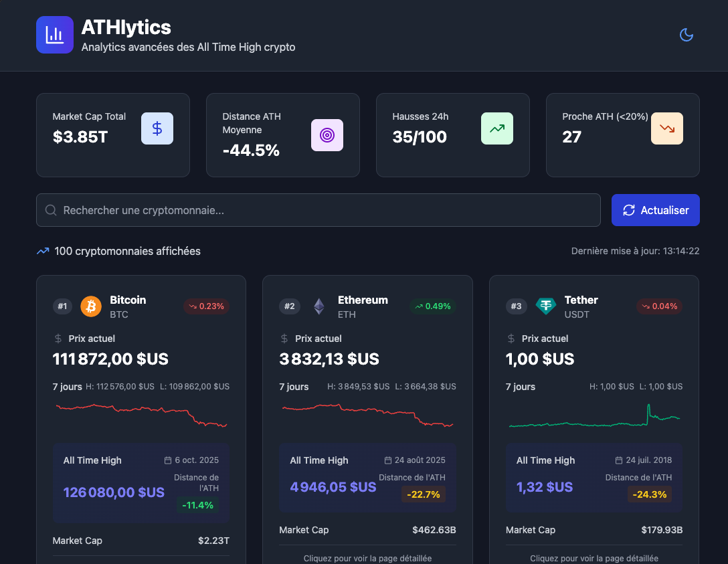Screen dimensions: 728x564
Task: Click the calendar icon beside 24 août 2025
Action: pyautogui.click(x=387, y=460)
